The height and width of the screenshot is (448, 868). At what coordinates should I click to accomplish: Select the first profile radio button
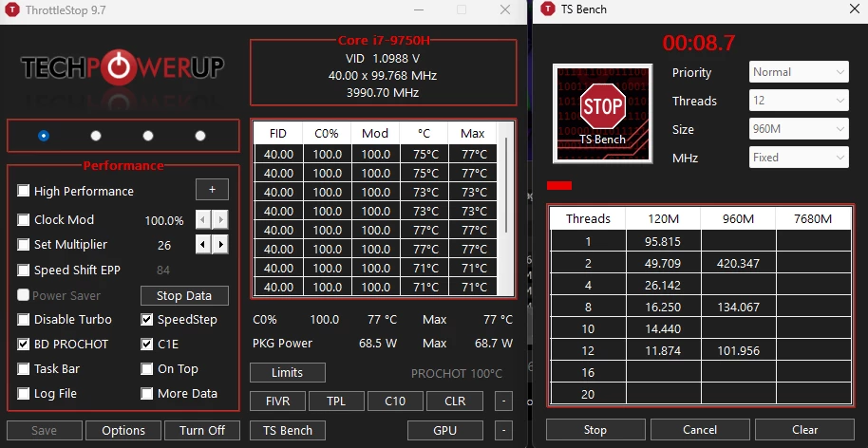[x=44, y=136]
